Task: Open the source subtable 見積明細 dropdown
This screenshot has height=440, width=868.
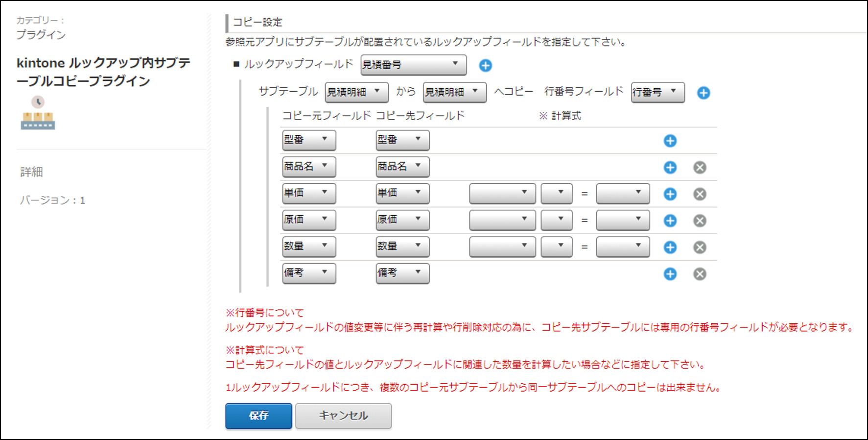Action: pos(356,92)
